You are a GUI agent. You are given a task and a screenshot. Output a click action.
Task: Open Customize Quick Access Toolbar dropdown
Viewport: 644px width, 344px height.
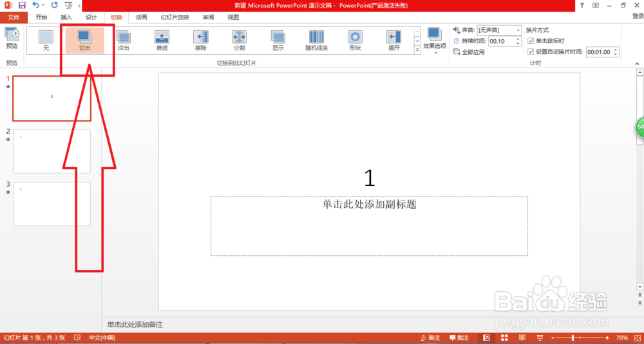78,5
